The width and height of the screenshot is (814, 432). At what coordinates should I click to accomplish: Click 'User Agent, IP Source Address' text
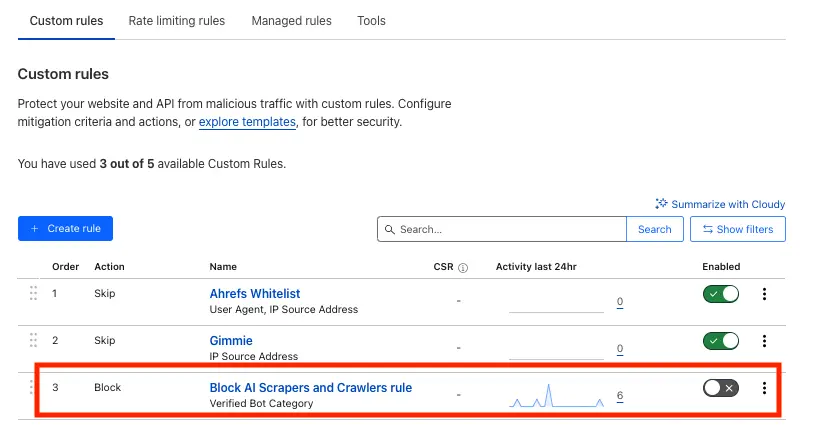[x=284, y=309]
